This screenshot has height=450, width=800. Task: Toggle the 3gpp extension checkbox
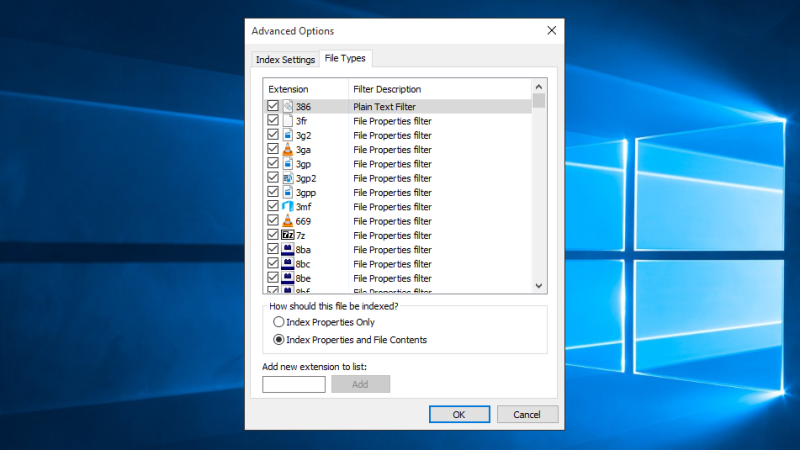click(272, 192)
